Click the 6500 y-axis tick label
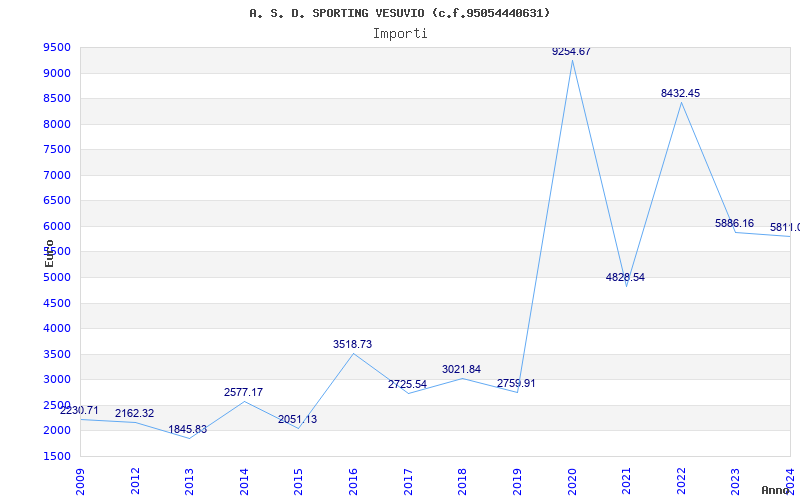The image size is (800, 500). pyautogui.click(x=57, y=201)
